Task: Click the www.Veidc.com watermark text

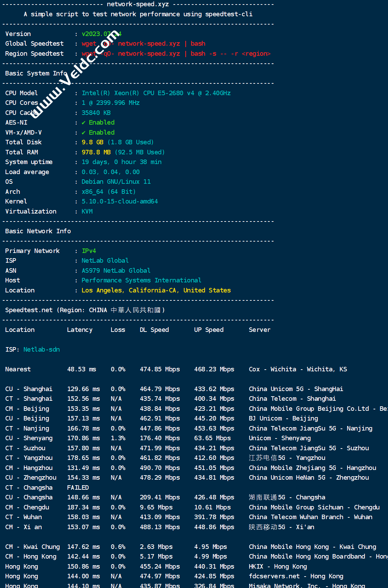Action: click(x=75, y=75)
